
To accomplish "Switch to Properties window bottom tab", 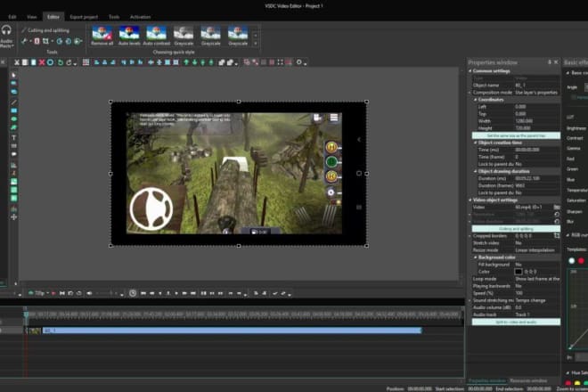I will [x=486, y=380].
